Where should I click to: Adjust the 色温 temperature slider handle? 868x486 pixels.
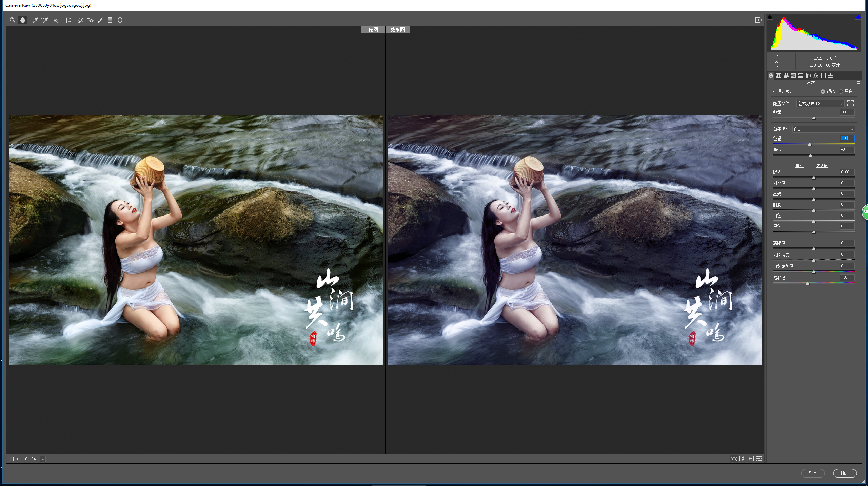coord(810,144)
